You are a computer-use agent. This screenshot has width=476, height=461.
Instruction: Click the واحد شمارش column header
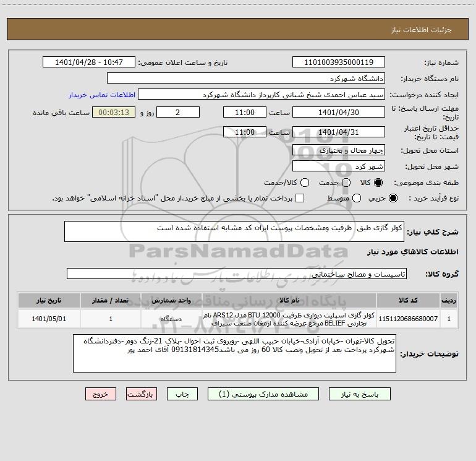click(x=171, y=300)
